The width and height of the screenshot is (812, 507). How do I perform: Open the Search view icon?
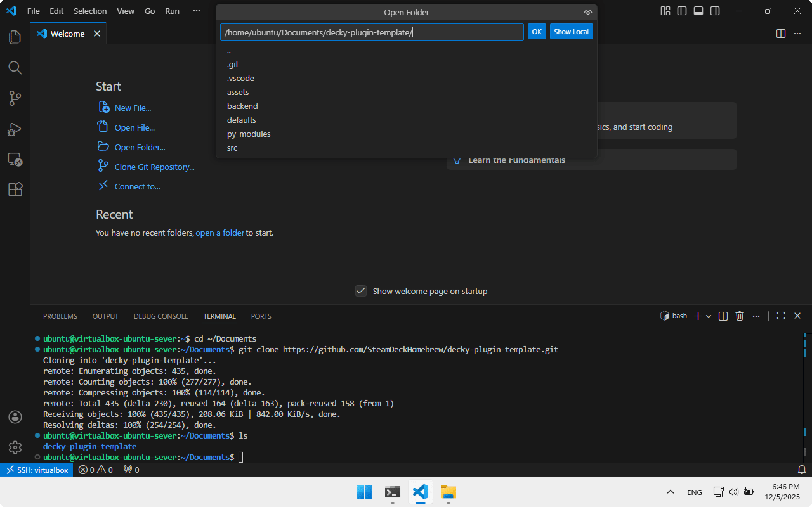tap(15, 68)
